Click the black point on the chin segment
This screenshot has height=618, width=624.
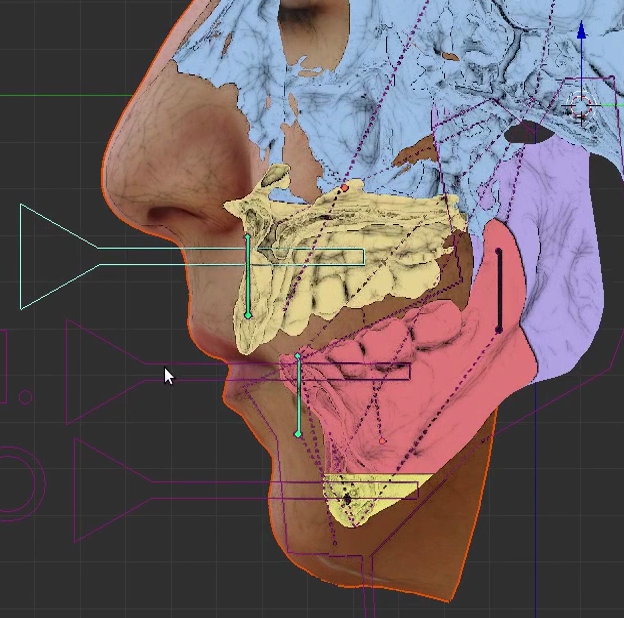tap(347, 499)
